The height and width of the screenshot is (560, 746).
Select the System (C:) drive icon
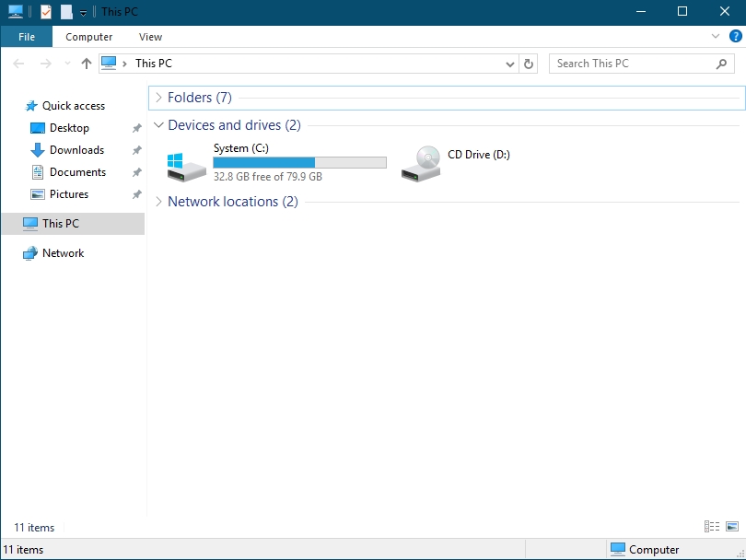coord(186,167)
